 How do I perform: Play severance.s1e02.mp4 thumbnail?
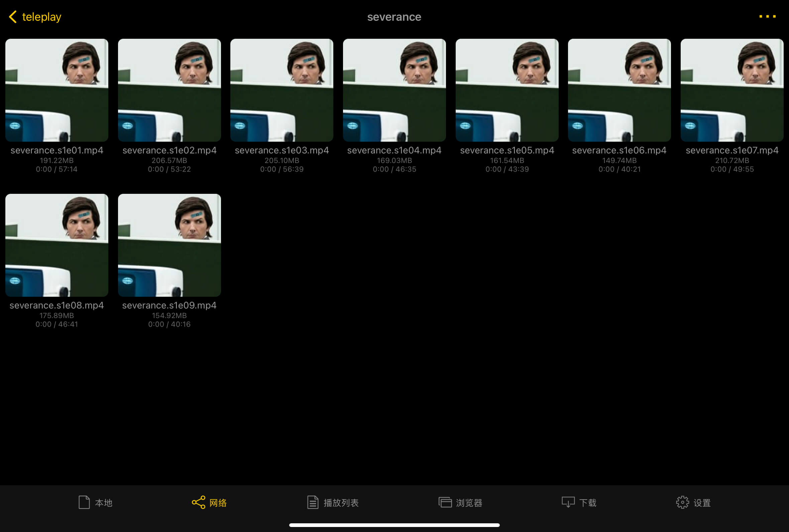pyautogui.click(x=170, y=90)
